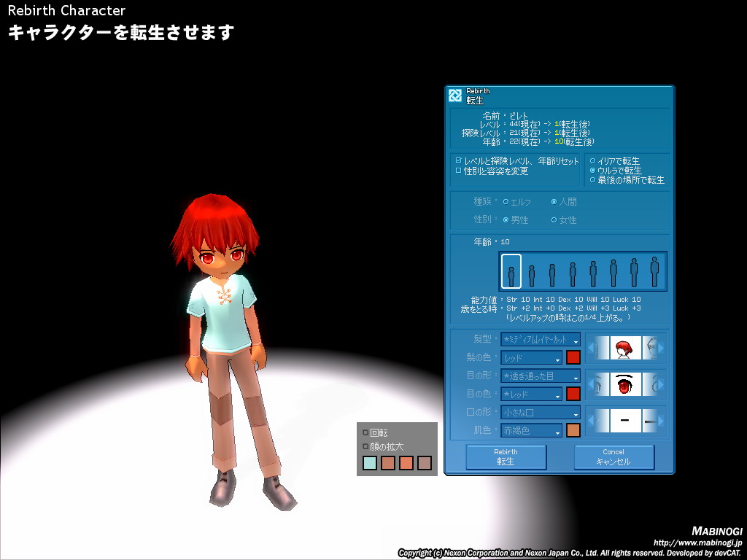Choose 女性 gender radio button
Viewport: 747px width, 560px height.
click(x=554, y=220)
